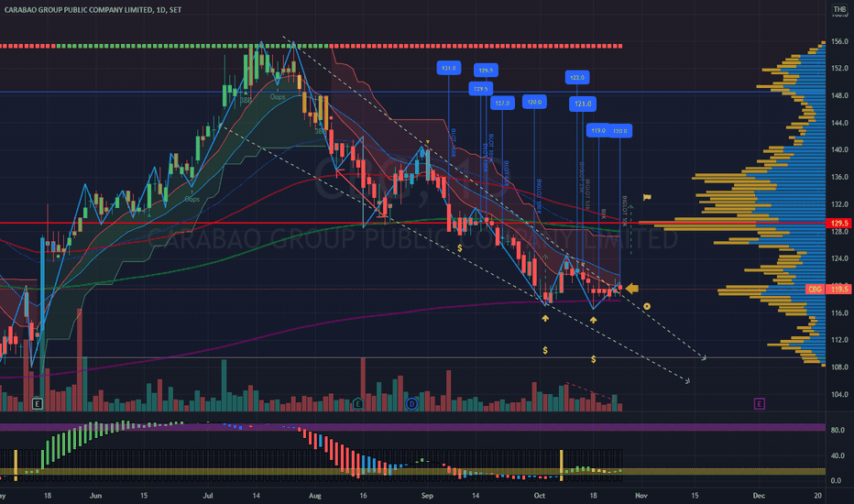This screenshot has width=854, height=504.
Task: Click the 148.0 price scale label
Action: pos(839,95)
